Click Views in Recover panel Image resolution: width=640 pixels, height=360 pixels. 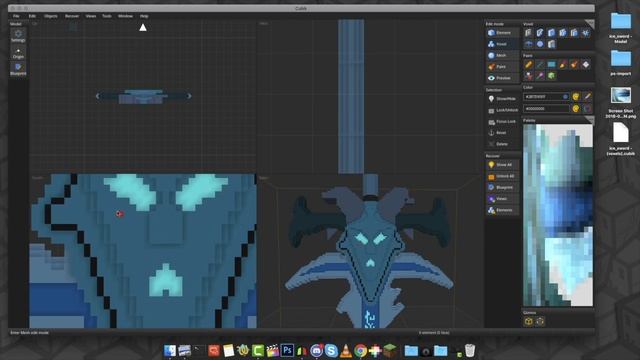click(502, 199)
